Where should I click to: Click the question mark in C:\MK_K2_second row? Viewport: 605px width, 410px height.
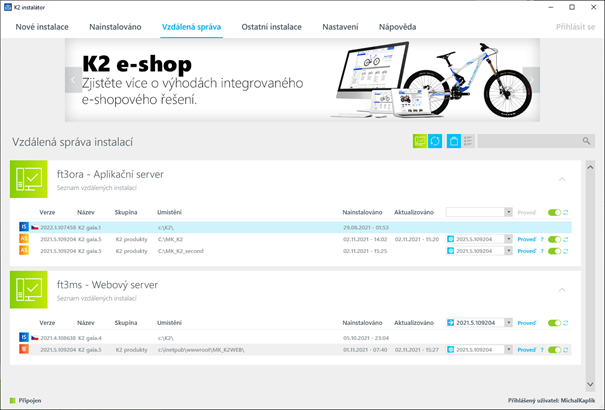tap(542, 251)
